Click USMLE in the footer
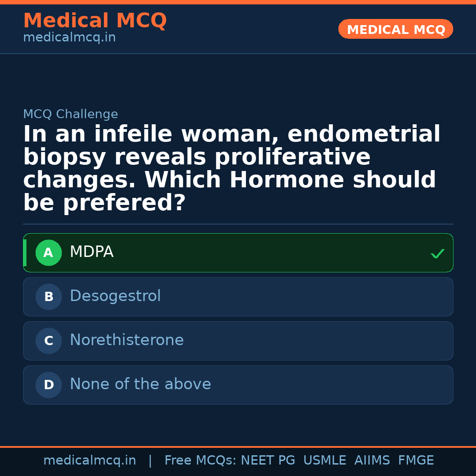This screenshot has width=476, height=476. [x=324, y=461]
